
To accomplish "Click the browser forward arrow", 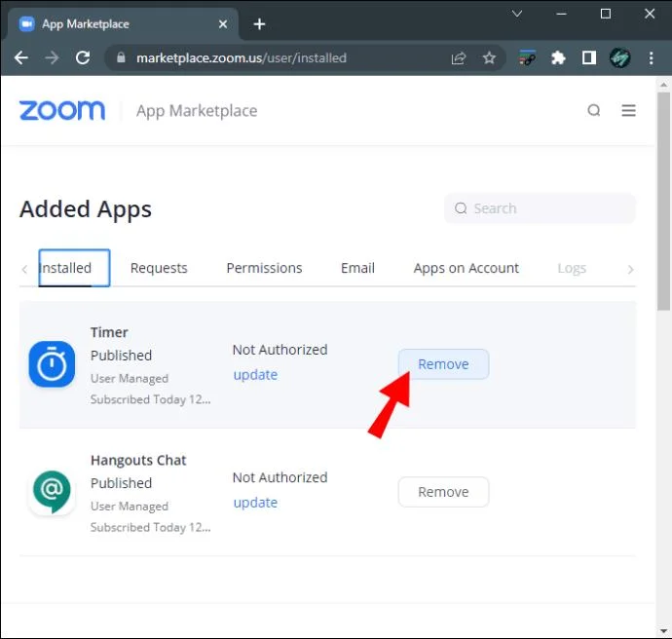I will [x=52, y=57].
